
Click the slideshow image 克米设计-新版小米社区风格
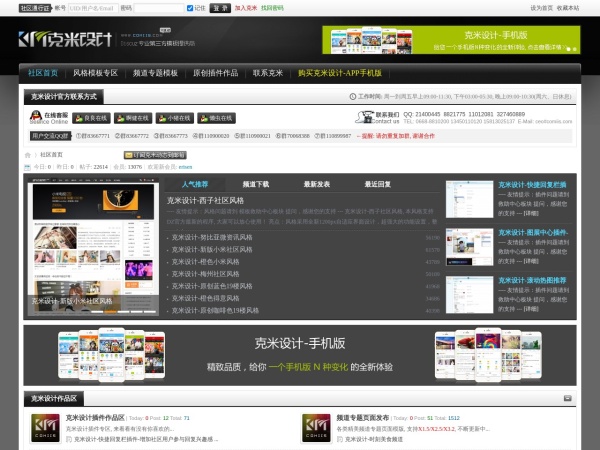93,246
